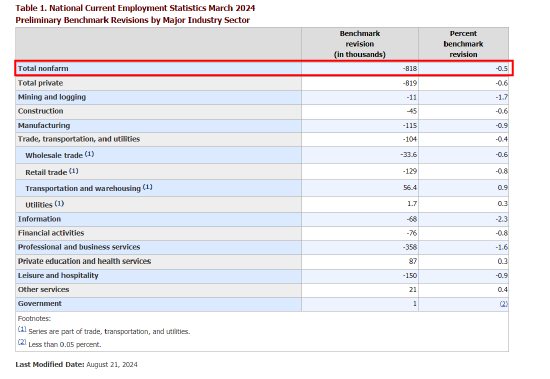
Task: Click the Percent benchmark revision column header
Action: point(463,44)
